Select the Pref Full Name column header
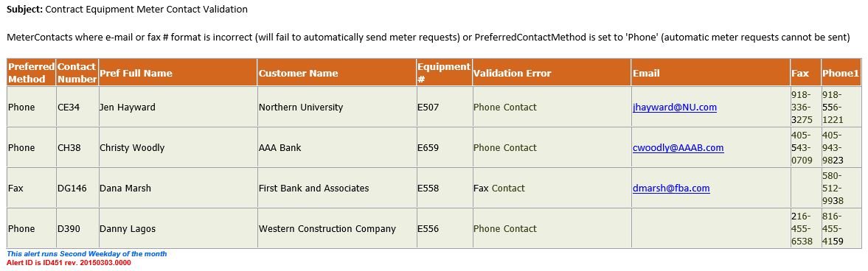The image size is (868, 271). point(177,73)
